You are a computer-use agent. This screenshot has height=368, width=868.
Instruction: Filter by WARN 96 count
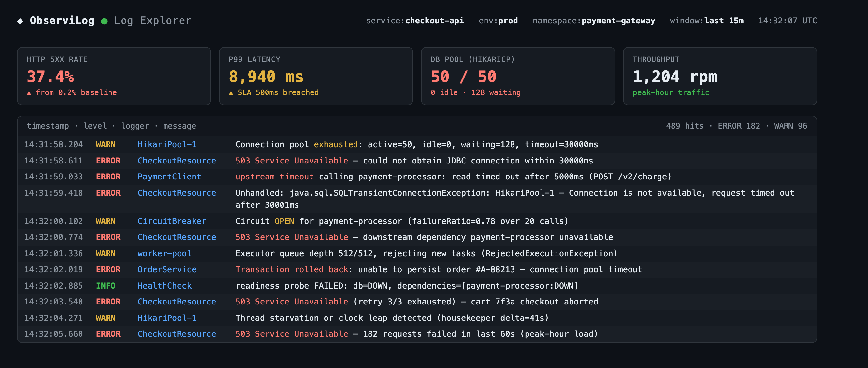point(790,126)
